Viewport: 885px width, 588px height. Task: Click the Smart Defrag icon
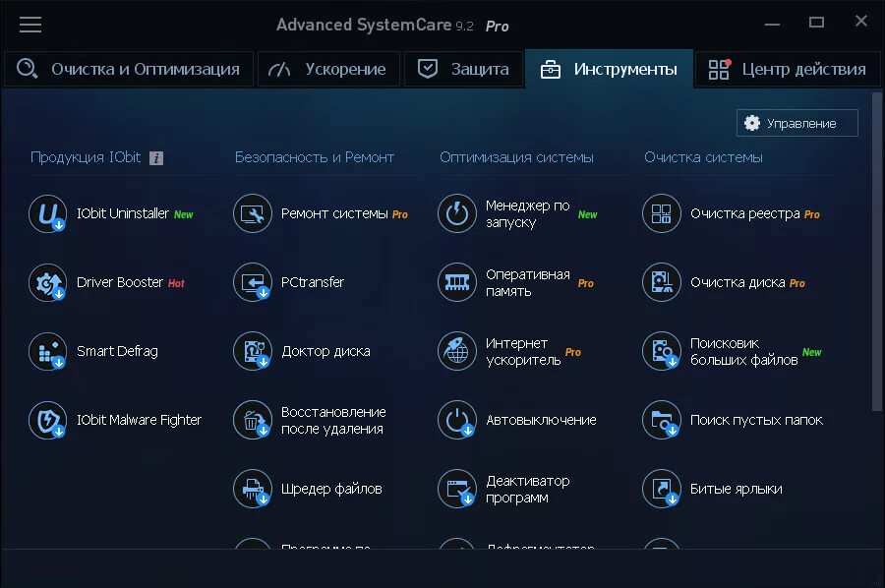coord(48,351)
